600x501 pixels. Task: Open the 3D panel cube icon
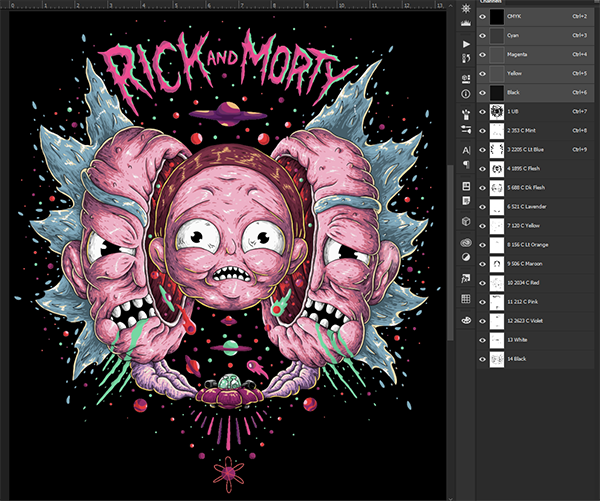pos(466,222)
